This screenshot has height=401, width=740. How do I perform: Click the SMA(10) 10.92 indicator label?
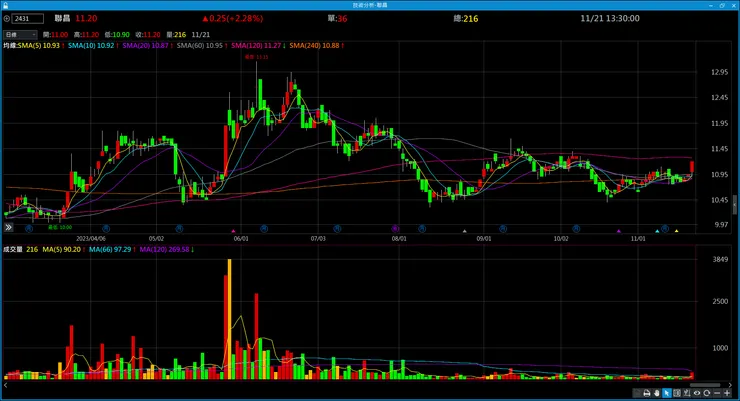coord(91,45)
